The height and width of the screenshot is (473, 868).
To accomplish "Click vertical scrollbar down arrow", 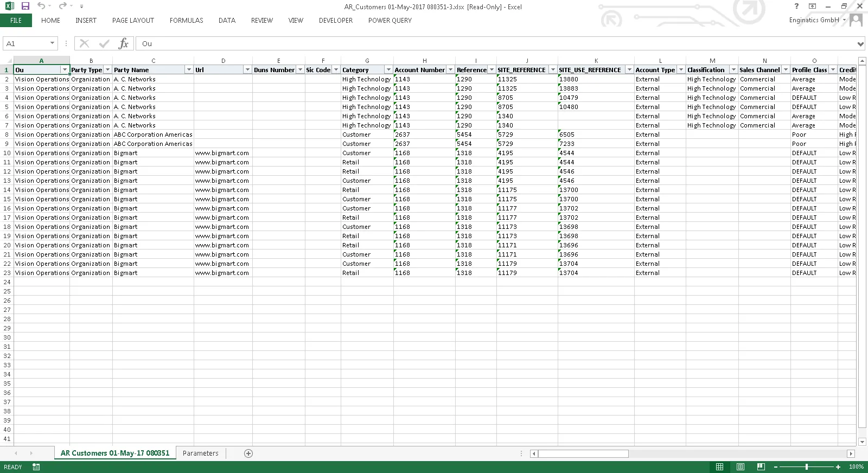I will coord(862,442).
